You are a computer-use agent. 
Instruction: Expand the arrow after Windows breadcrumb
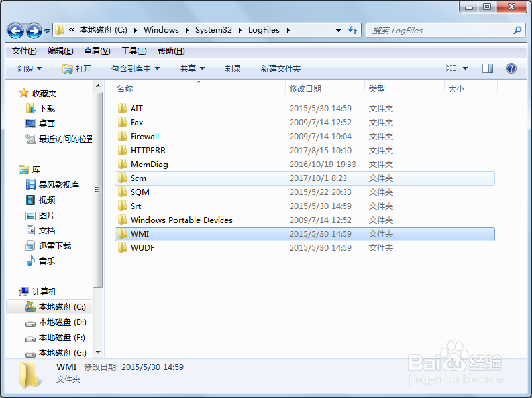187,31
